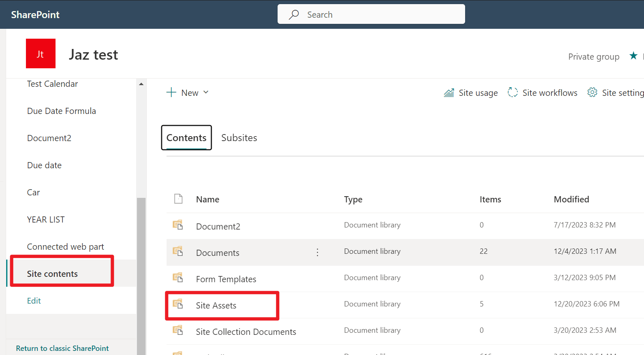Click the Site usage analytics icon
644x355 pixels.
point(449,93)
